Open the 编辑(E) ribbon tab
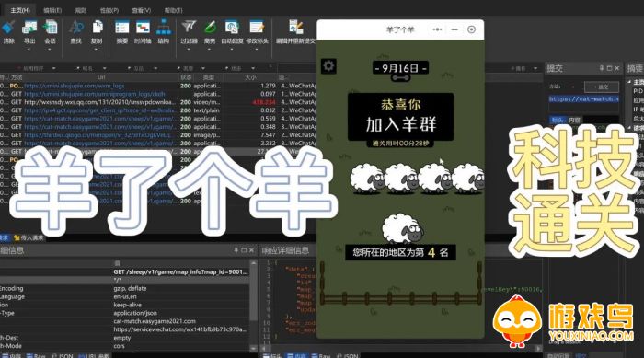The width and height of the screenshot is (644, 358). click(x=52, y=10)
